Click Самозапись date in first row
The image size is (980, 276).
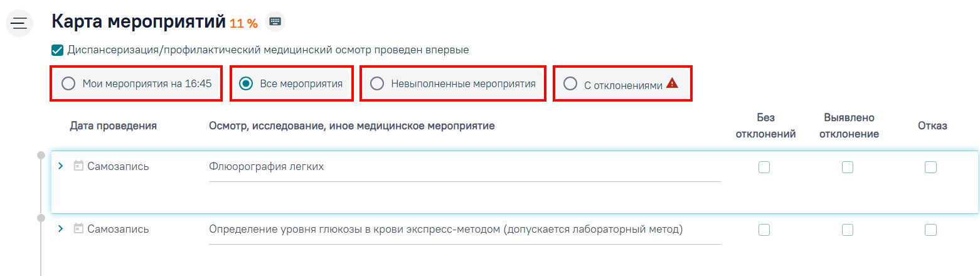tap(118, 166)
